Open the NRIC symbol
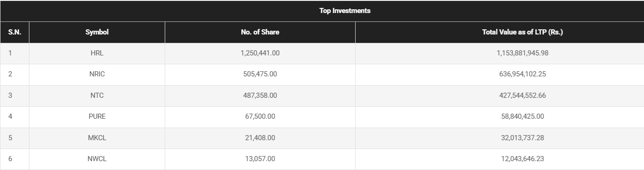 click(97, 75)
